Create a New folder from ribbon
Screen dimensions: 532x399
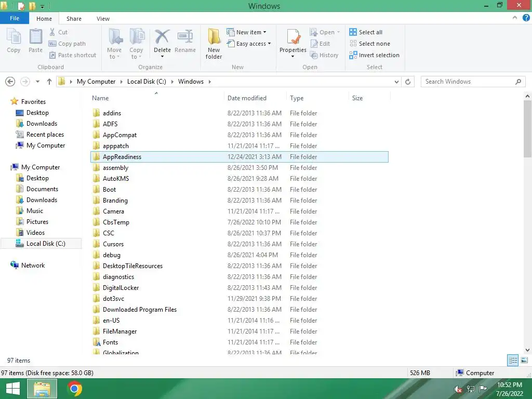point(214,44)
